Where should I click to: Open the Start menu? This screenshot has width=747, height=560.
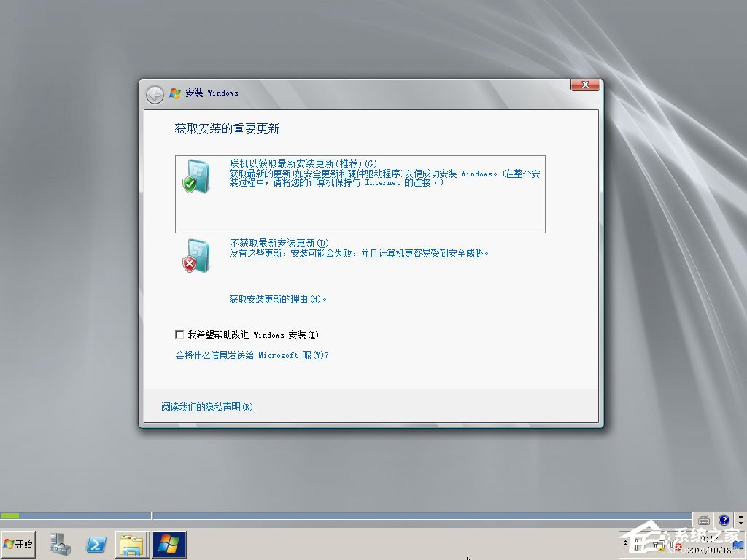click(18, 544)
